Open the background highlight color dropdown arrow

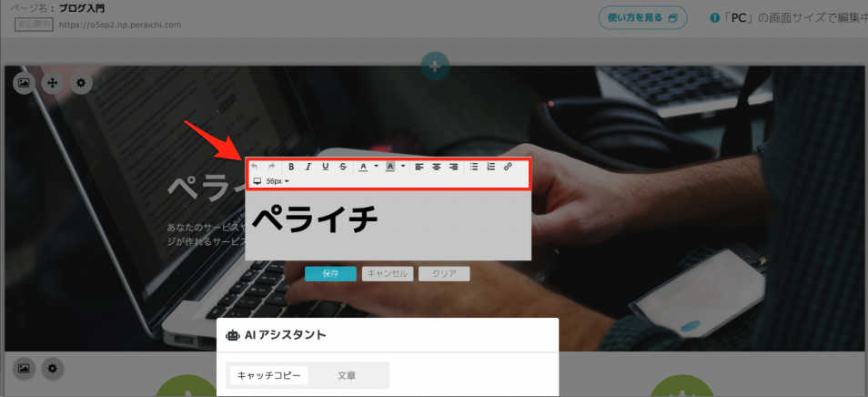click(x=403, y=167)
